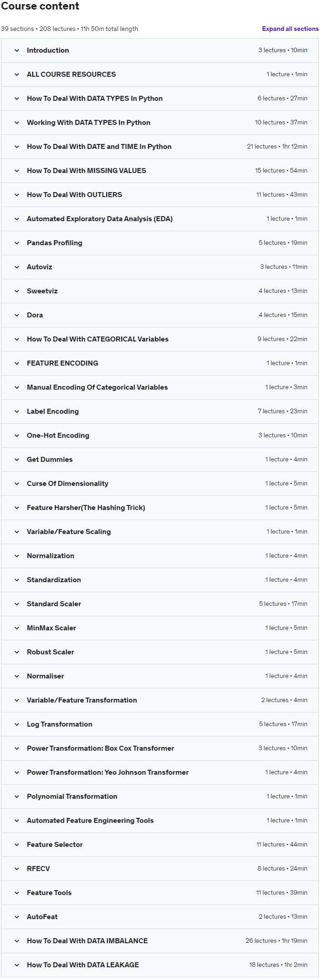The width and height of the screenshot is (322, 980).
Task: Click the Dora section chevron icon
Action: point(17,315)
